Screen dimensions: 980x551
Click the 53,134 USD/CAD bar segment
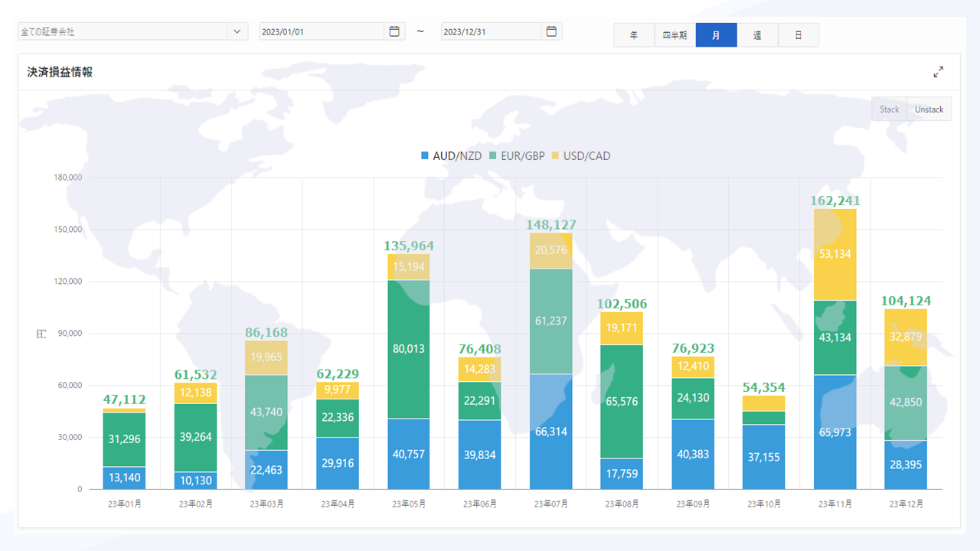pyautogui.click(x=835, y=254)
